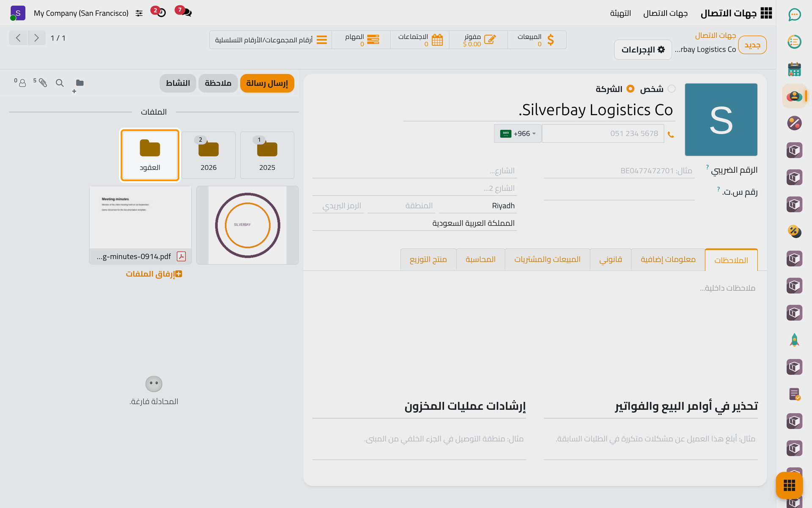Click the إرفاق الملفات attach files link
The image size is (812, 508).
coord(154,274)
